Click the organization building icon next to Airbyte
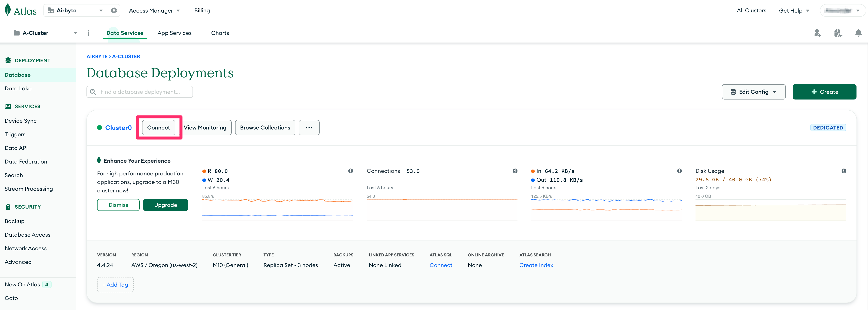 (x=51, y=10)
